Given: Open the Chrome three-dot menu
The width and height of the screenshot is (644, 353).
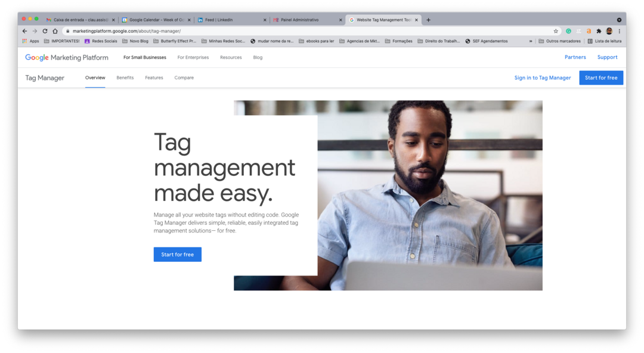Looking at the screenshot, I should [x=620, y=31].
